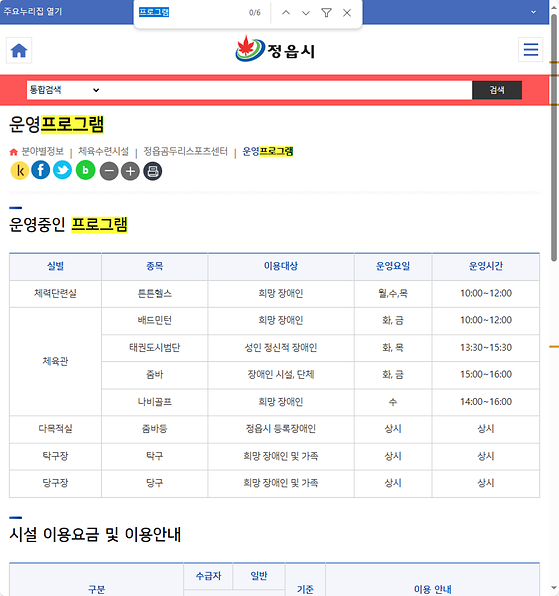
Task: Jump to next find result
Action: (x=306, y=13)
